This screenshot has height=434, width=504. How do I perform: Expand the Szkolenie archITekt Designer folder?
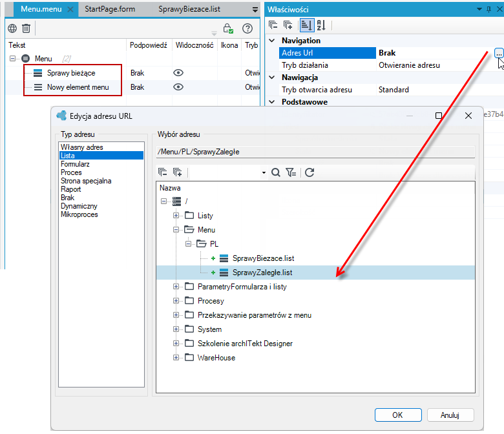coord(176,343)
